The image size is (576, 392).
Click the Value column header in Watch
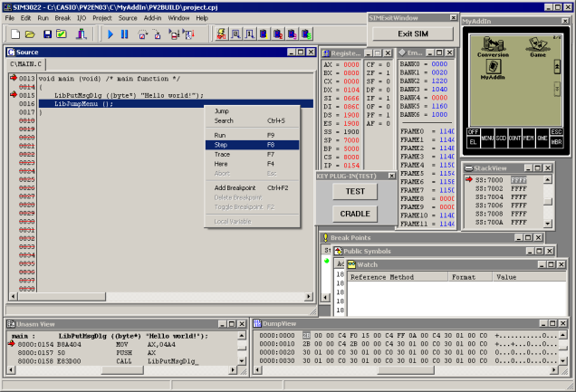pos(529,277)
